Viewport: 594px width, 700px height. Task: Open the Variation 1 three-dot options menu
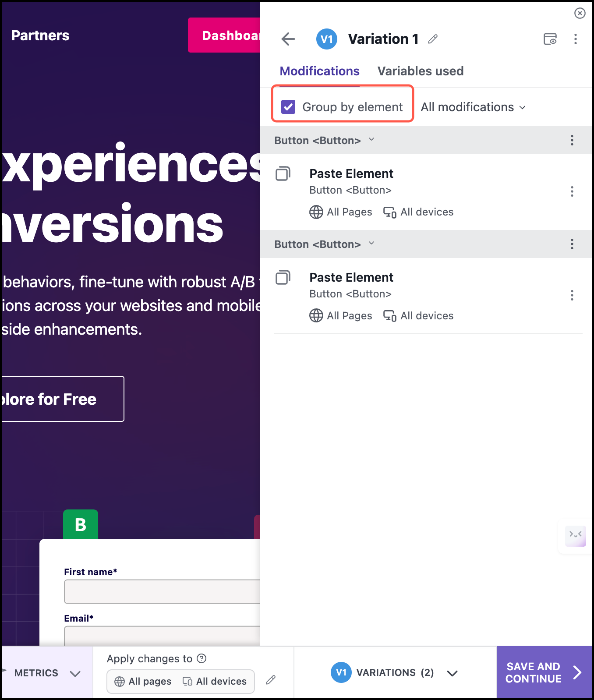click(575, 39)
